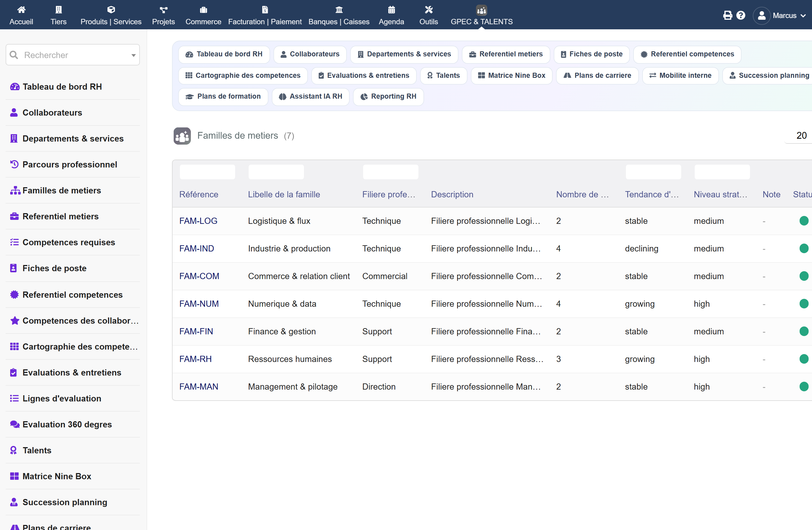Image resolution: width=812 pixels, height=530 pixels.
Task: Open the Accueil home icon
Action: pyautogui.click(x=21, y=10)
